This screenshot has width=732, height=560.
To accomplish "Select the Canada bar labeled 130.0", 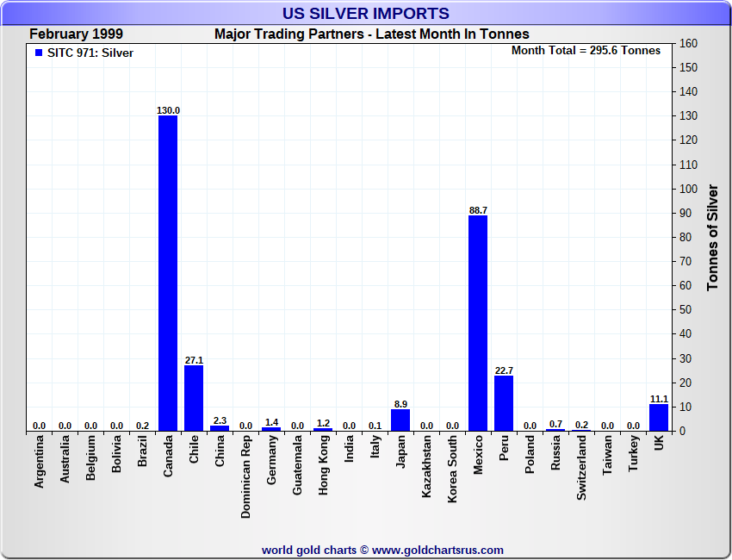I will tap(168, 273).
